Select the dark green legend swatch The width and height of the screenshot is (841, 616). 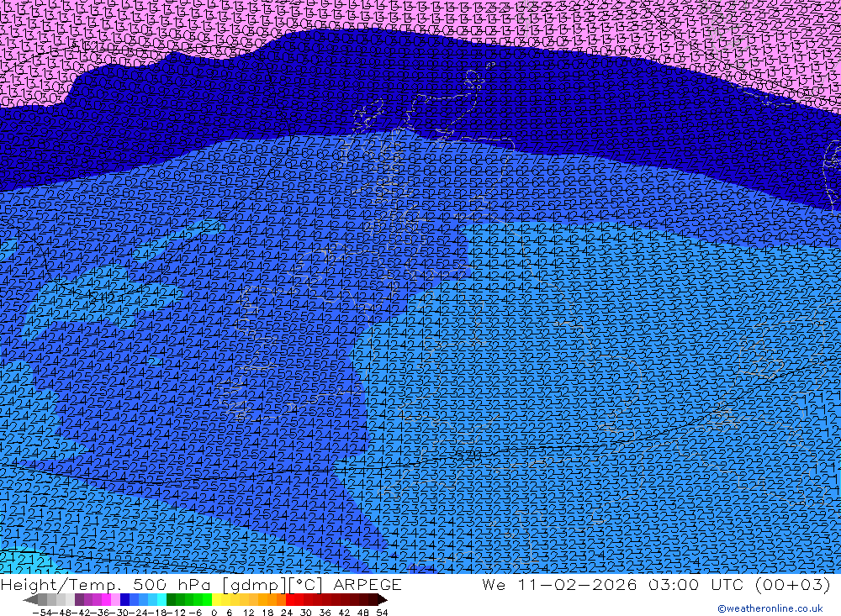pyautogui.click(x=171, y=600)
